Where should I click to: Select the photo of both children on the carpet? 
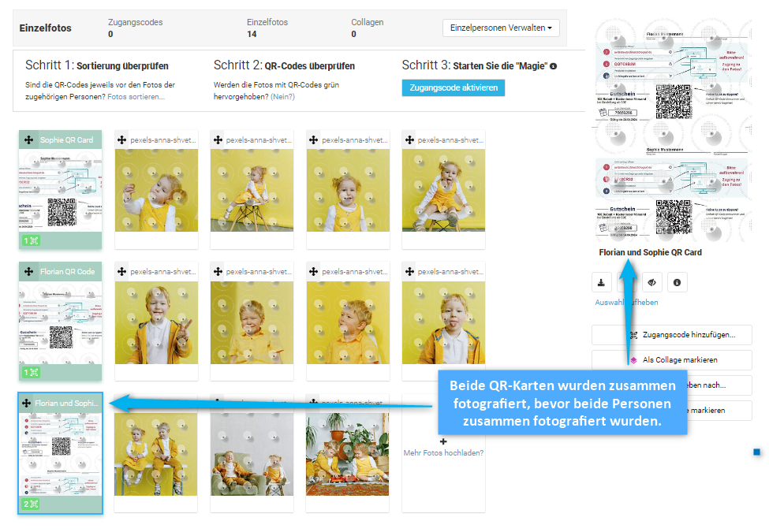point(348,454)
